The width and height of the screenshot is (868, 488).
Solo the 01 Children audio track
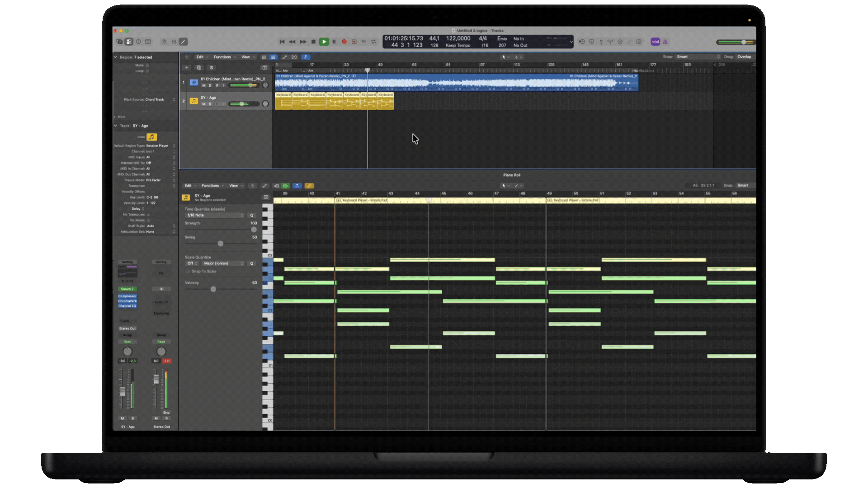(x=210, y=85)
